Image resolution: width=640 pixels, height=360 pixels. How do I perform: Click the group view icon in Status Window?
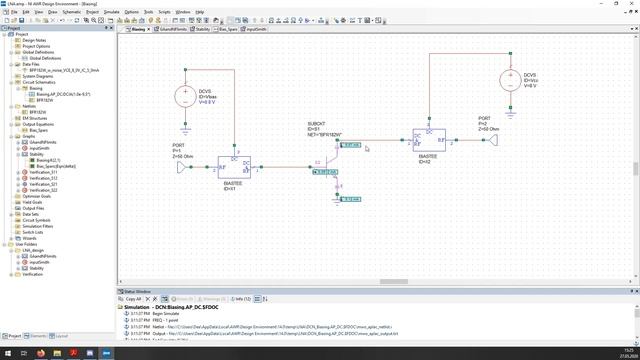click(258, 299)
